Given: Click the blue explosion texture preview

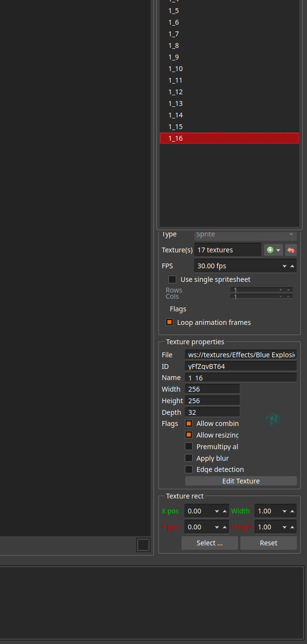Looking at the screenshot, I should (x=274, y=418).
